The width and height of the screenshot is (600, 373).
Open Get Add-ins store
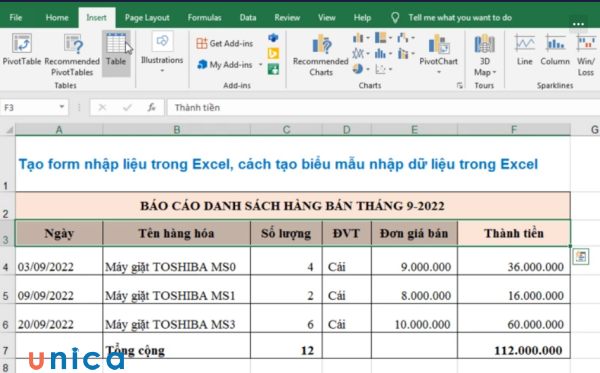click(x=225, y=44)
